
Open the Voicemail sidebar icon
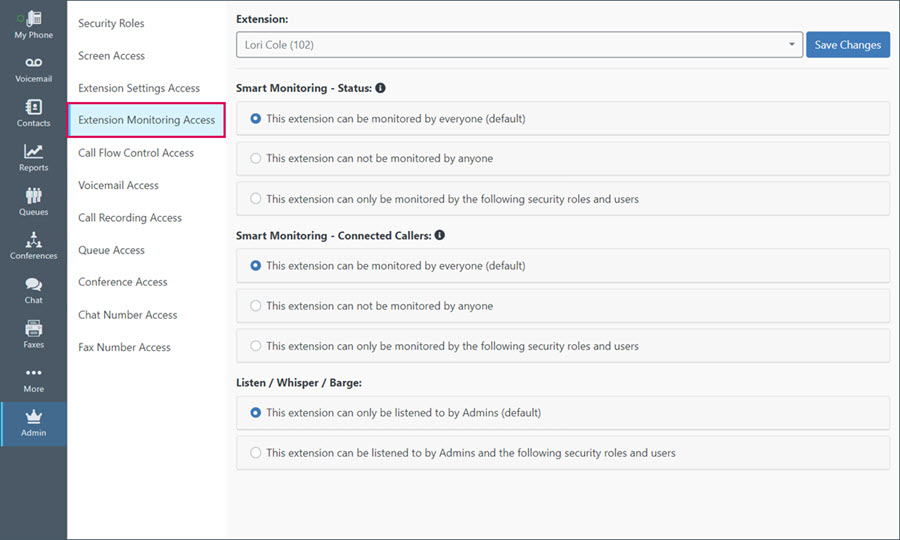point(33,62)
